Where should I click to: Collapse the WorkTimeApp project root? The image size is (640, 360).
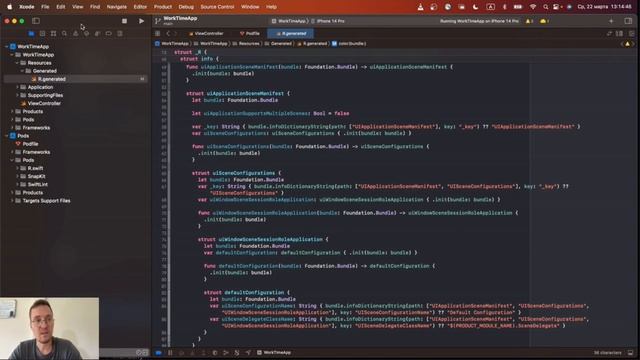(7, 47)
